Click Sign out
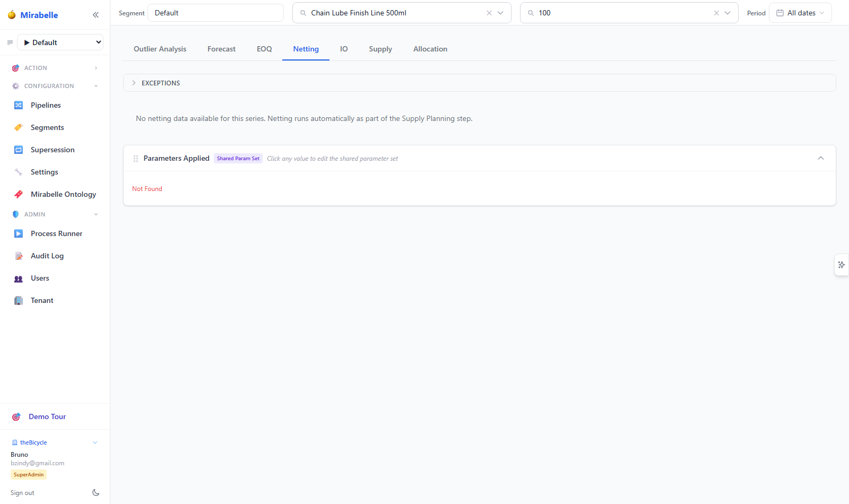The width and height of the screenshot is (849, 504). coord(22,493)
